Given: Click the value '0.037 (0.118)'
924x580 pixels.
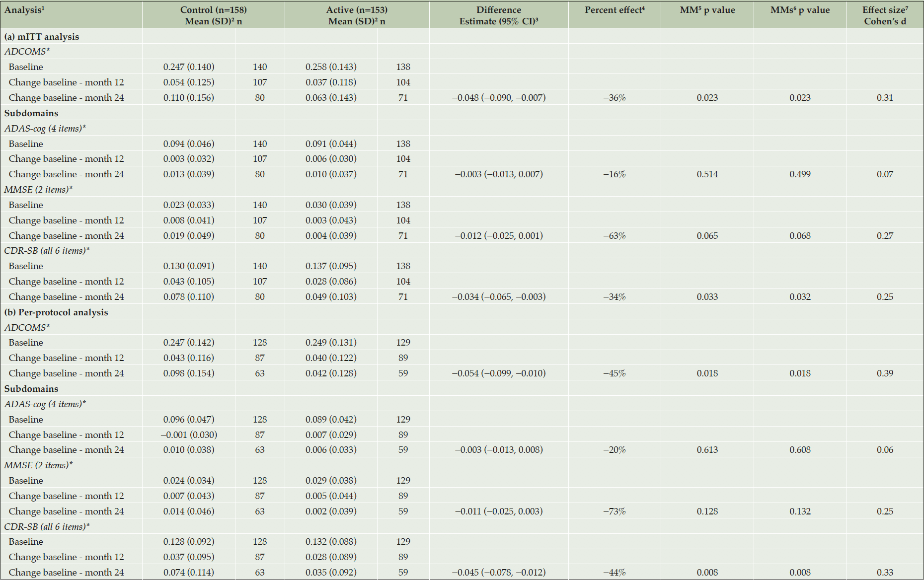Looking at the screenshot, I should tap(331, 82).
